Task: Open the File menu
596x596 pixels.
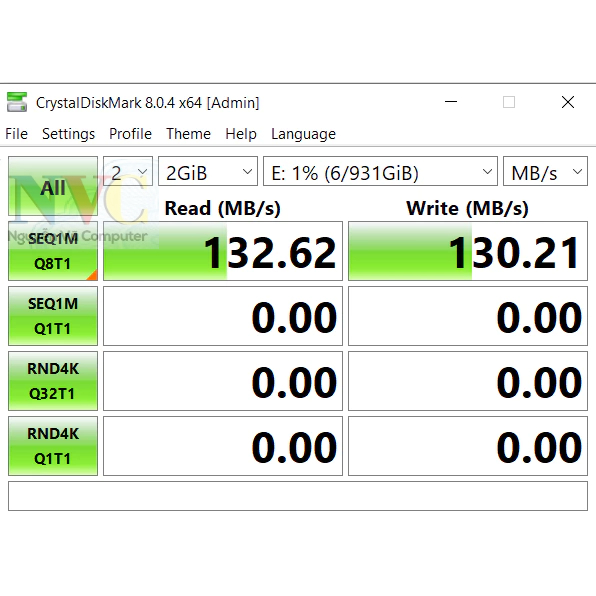Action: click(16, 134)
